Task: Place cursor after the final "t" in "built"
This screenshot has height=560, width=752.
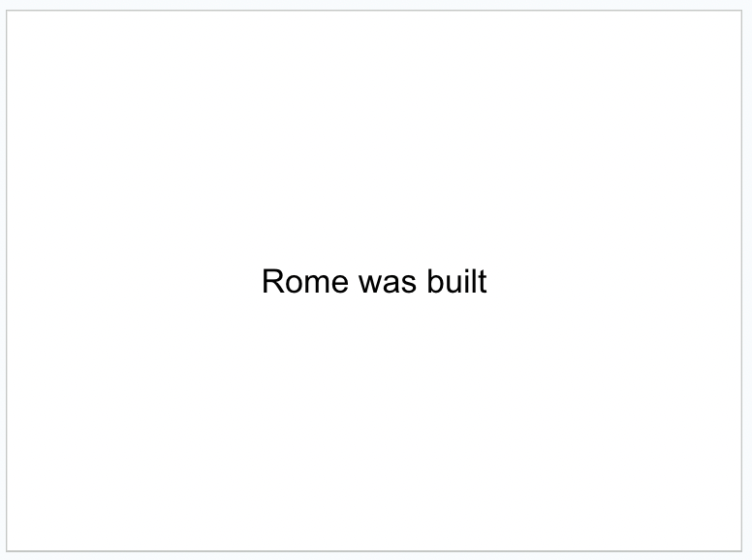Action: [x=487, y=281]
